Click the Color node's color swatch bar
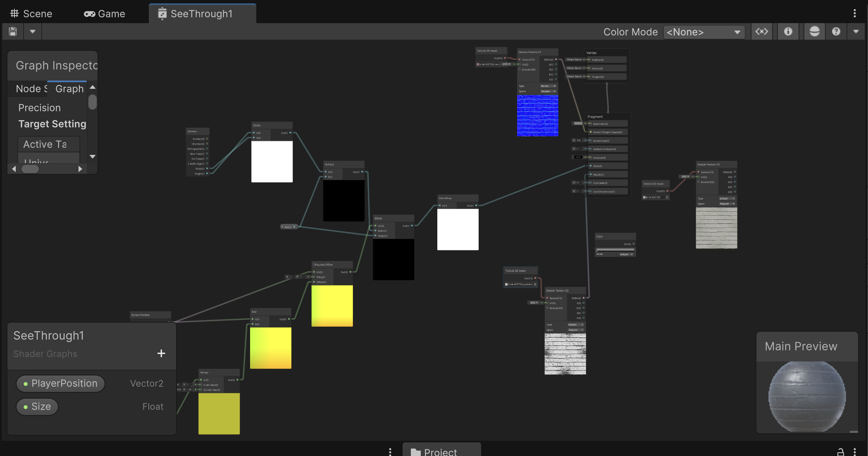The image size is (868, 456). (x=615, y=249)
